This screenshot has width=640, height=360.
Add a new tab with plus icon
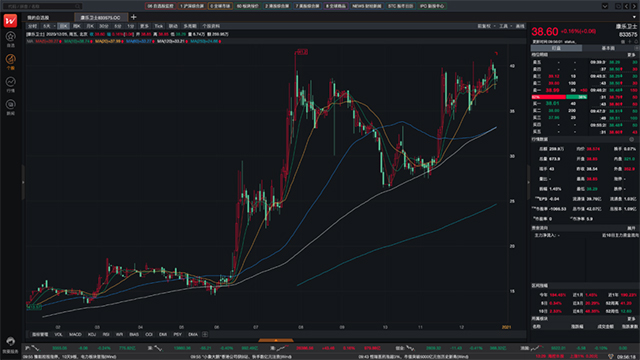133,17
